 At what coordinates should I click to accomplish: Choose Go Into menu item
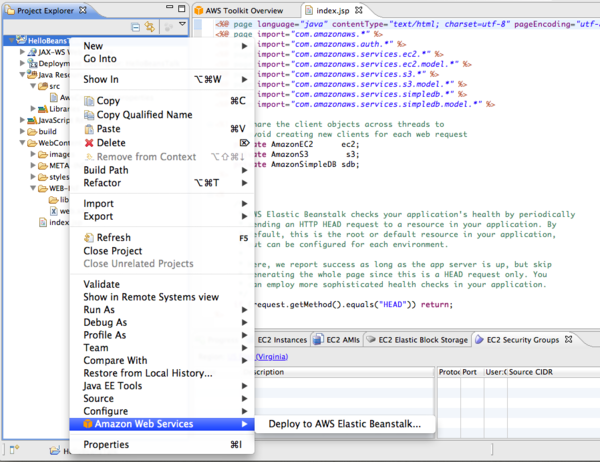162,59
